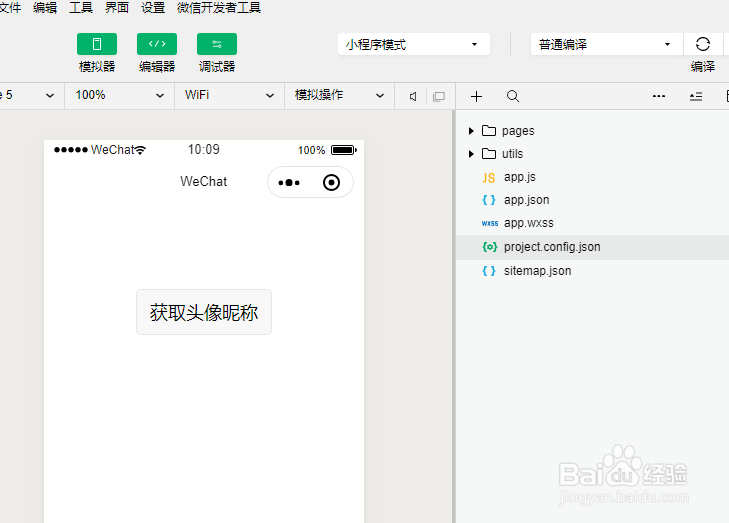Search files using magnifier icon
Screen dimensions: 729x523
coord(513,96)
